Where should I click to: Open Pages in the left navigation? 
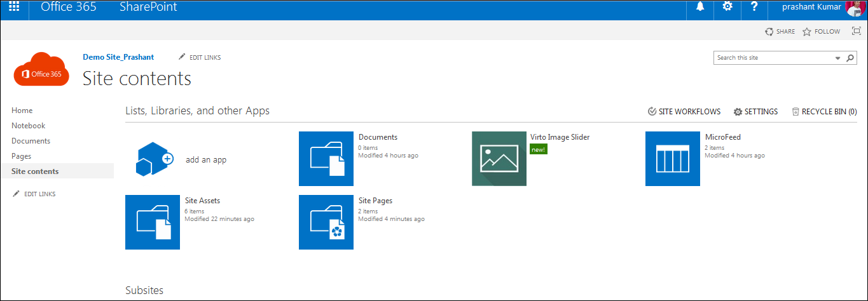[x=21, y=156]
